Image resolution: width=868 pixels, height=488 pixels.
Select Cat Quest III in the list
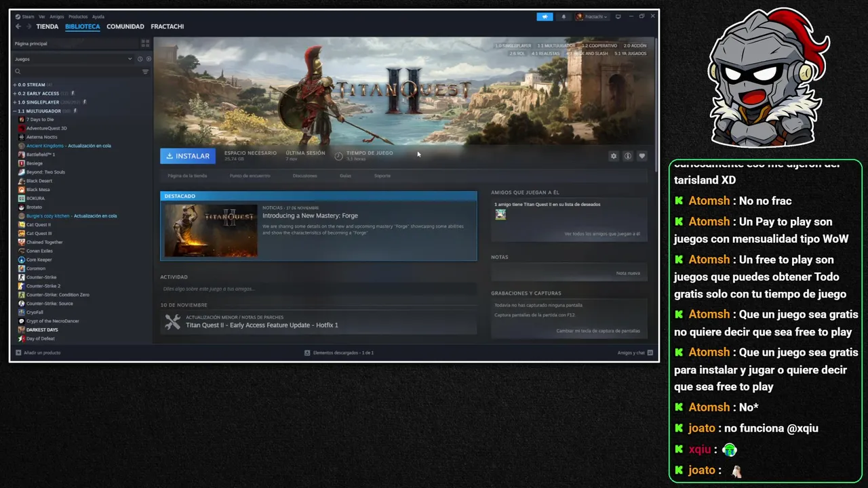click(x=39, y=233)
